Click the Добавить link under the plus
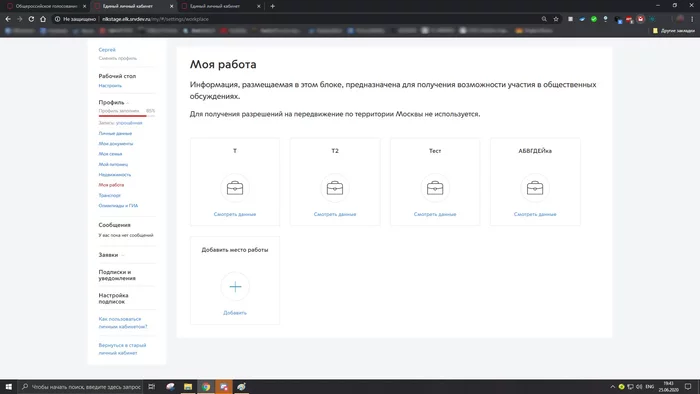Screen dimensions: 700x394 (235, 313)
